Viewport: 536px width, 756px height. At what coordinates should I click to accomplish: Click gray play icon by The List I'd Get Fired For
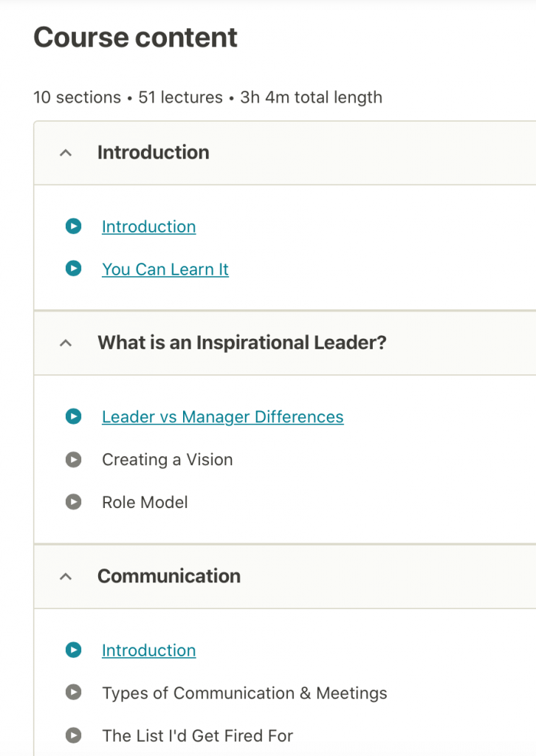pyautogui.click(x=73, y=735)
